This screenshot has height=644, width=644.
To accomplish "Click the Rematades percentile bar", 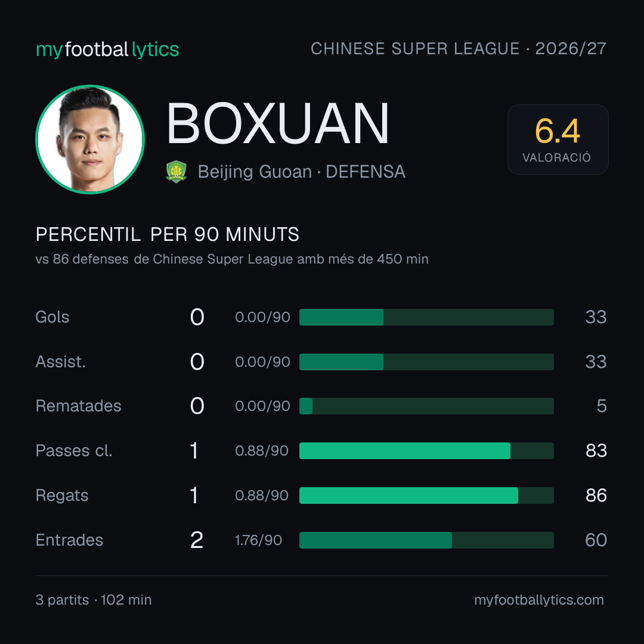I will click(x=426, y=406).
